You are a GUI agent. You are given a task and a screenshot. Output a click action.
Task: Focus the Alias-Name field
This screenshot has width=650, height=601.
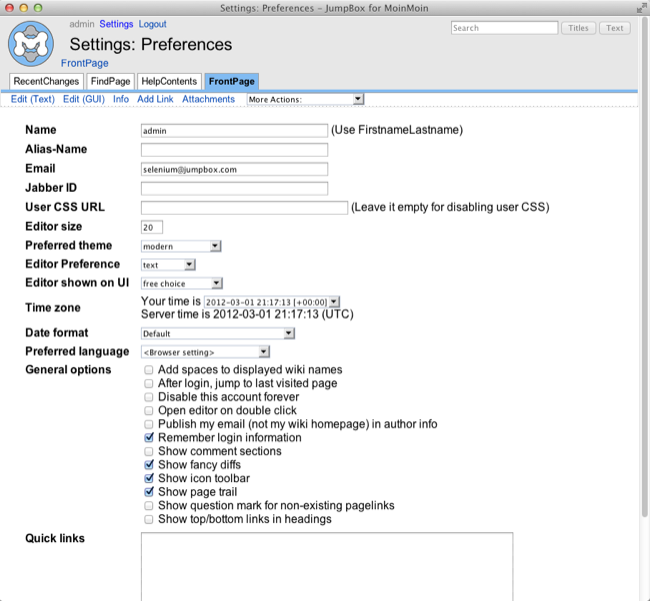pyautogui.click(x=234, y=150)
